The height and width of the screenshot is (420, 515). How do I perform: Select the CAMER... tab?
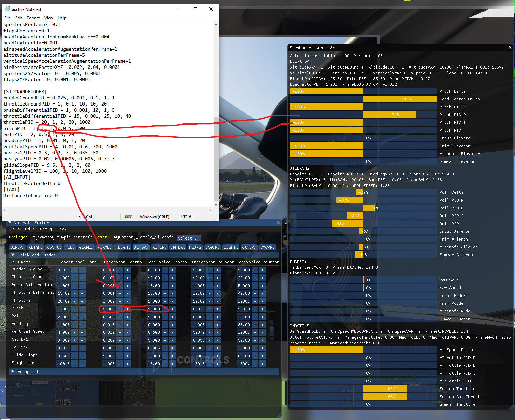249,247
